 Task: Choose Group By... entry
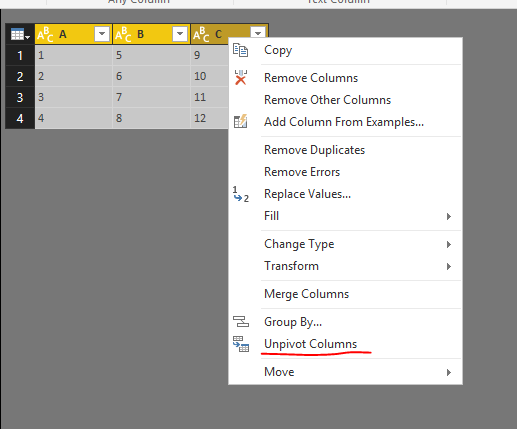click(x=345, y=322)
